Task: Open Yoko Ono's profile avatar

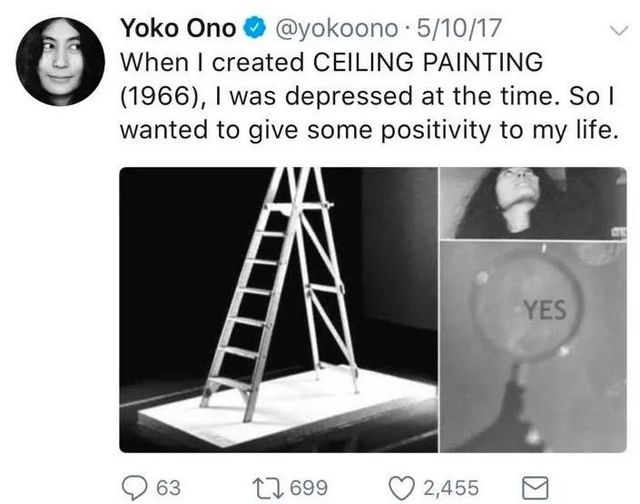Action: 58,62
